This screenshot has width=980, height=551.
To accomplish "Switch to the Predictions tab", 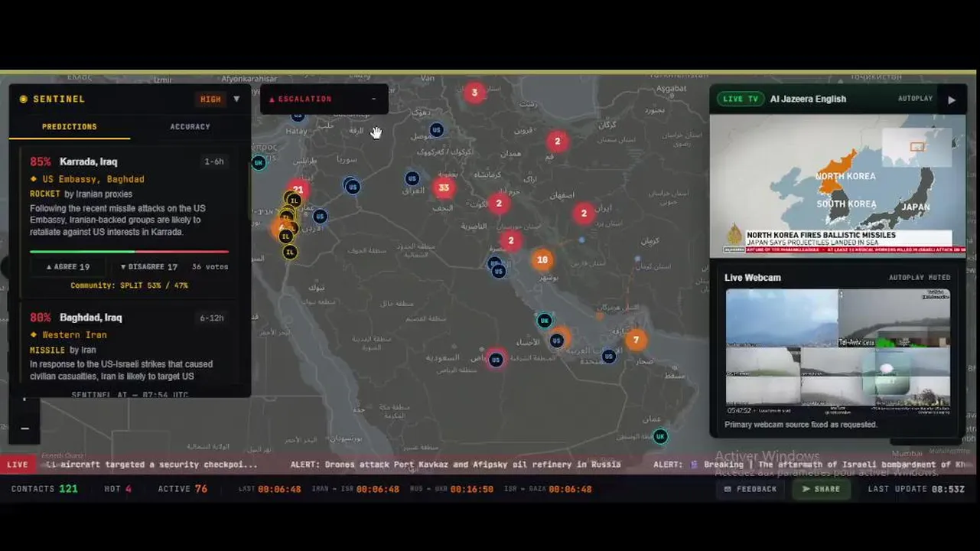I will (70, 127).
